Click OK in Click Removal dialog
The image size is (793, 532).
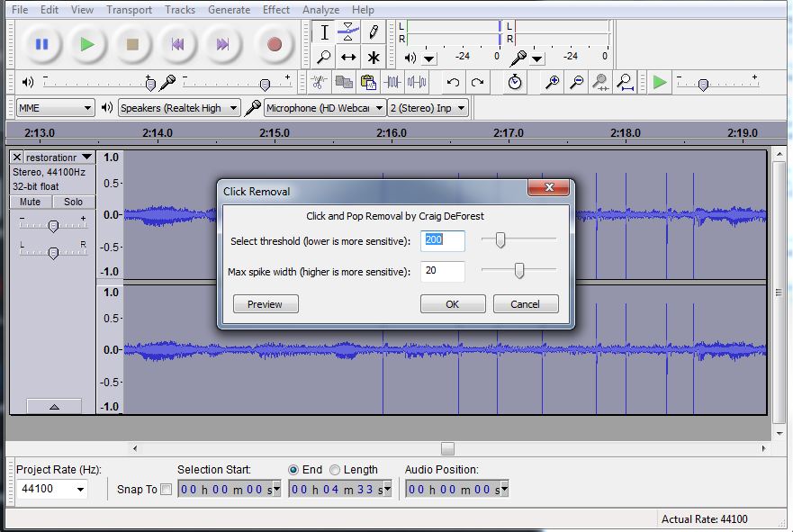(x=453, y=304)
